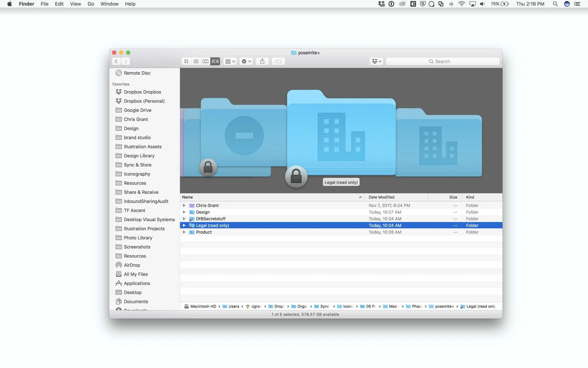The width and height of the screenshot is (588, 368).
Task: Click the Dropbox menu bar icon
Action: coord(381,4)
